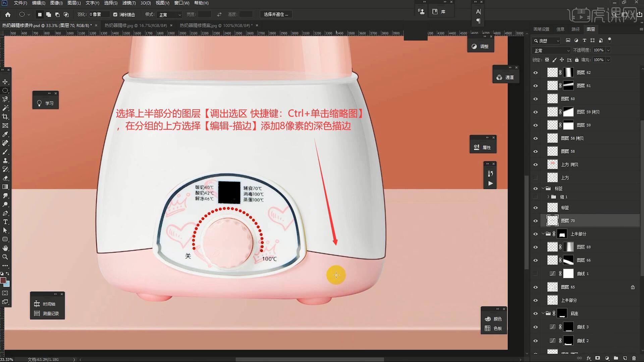Select the Crop tool

(x=5, y=117)
